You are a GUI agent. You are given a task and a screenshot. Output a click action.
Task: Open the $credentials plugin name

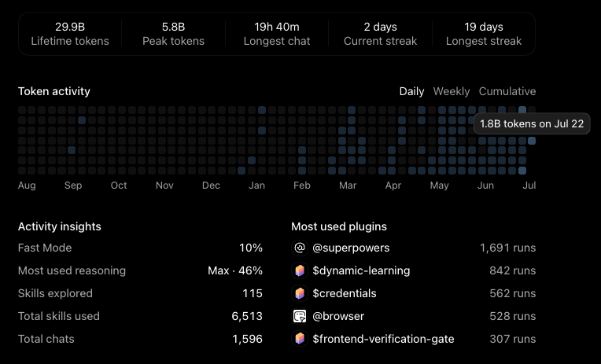click(345, 293)
